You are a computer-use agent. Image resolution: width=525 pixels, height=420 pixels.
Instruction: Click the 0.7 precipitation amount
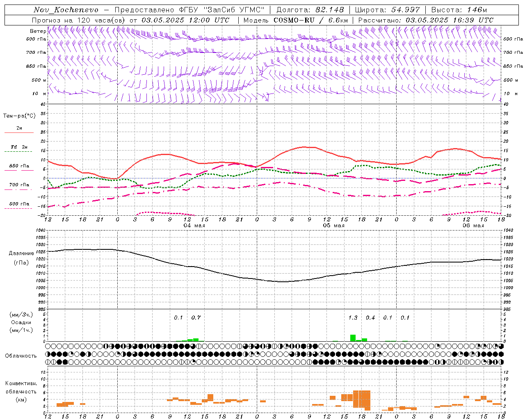click(196, 317)
